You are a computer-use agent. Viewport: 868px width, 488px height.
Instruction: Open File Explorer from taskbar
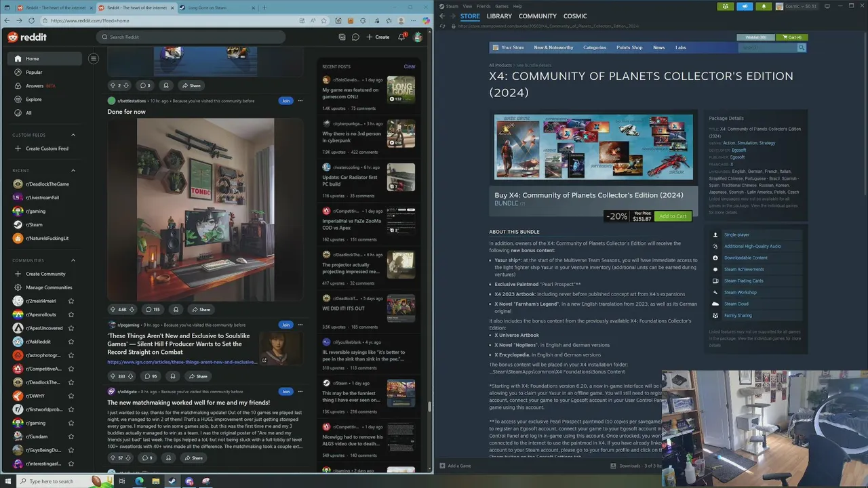point(155,481)
